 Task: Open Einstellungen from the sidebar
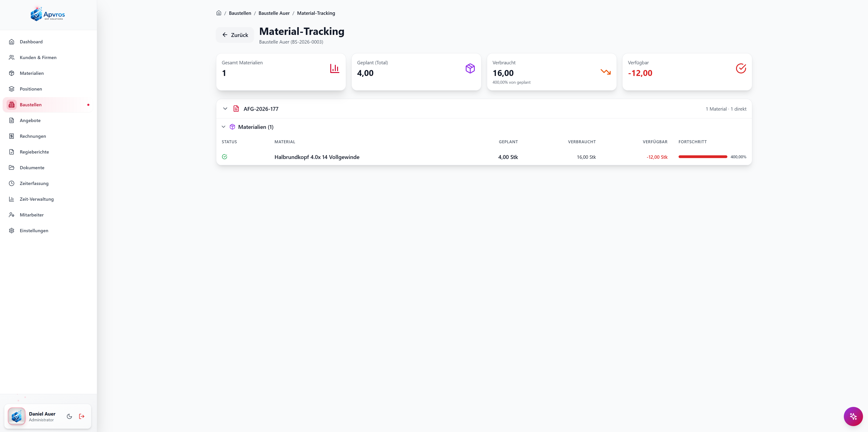pos(34,230)
